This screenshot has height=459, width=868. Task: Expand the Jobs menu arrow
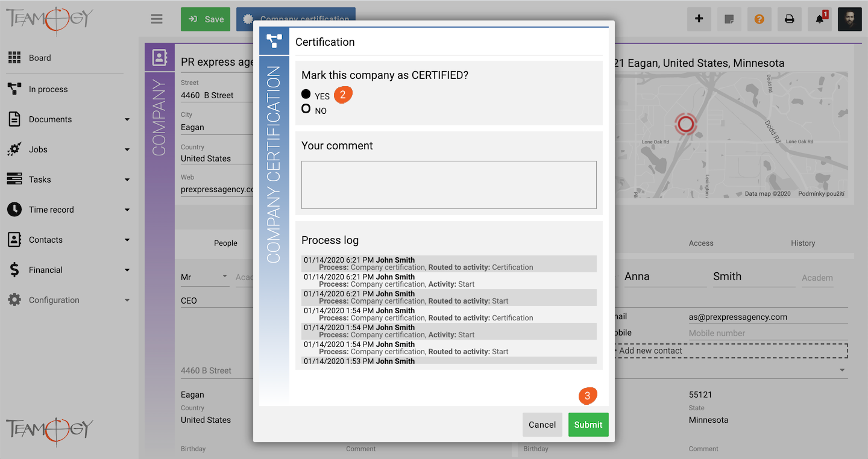coord(127,149)
